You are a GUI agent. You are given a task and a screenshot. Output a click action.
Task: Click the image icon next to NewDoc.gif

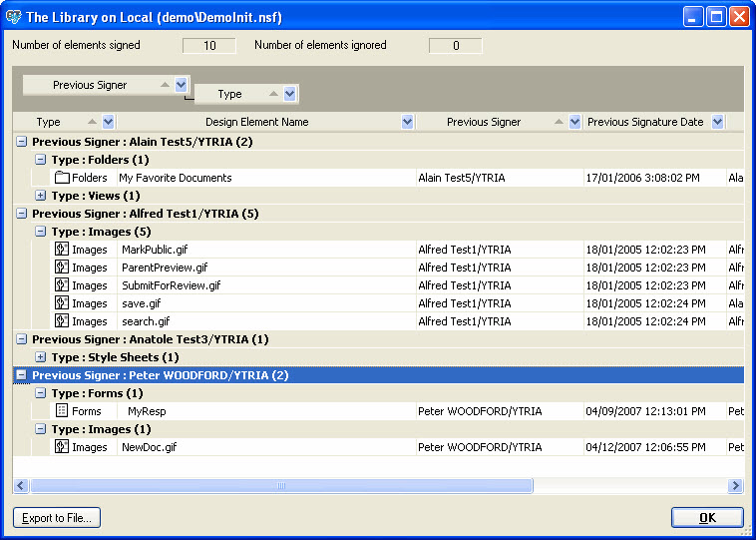[x=62, y=447]
